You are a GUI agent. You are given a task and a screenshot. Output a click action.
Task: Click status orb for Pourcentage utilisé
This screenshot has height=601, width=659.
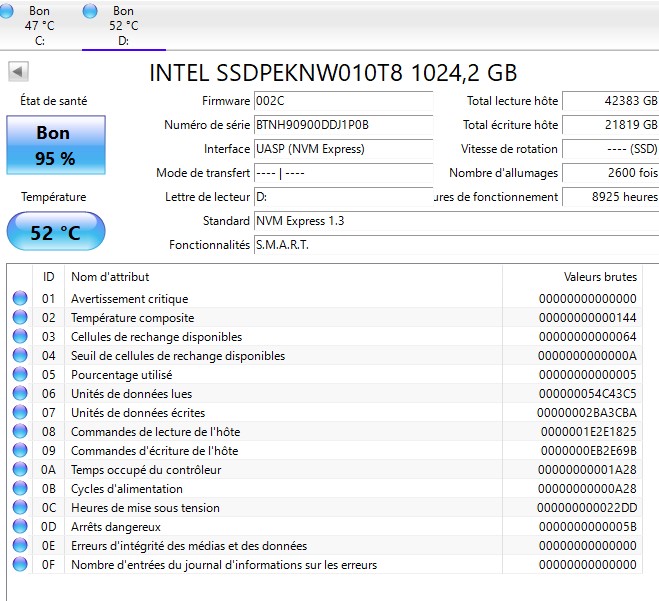(x=20, y=374)
